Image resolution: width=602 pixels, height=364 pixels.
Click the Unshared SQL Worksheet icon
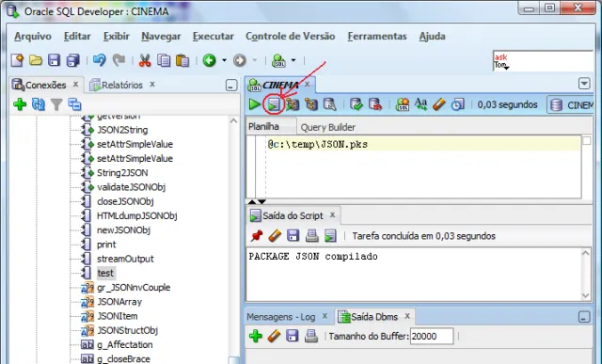pos(403,104)
